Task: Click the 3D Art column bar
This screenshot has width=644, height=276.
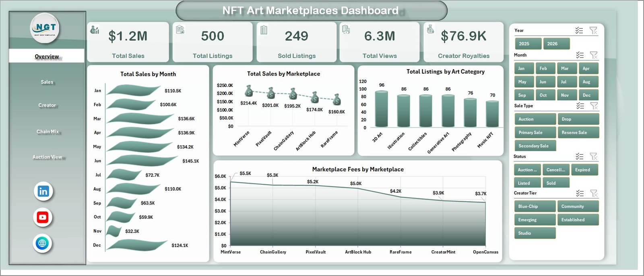Action: pos(382,109)
